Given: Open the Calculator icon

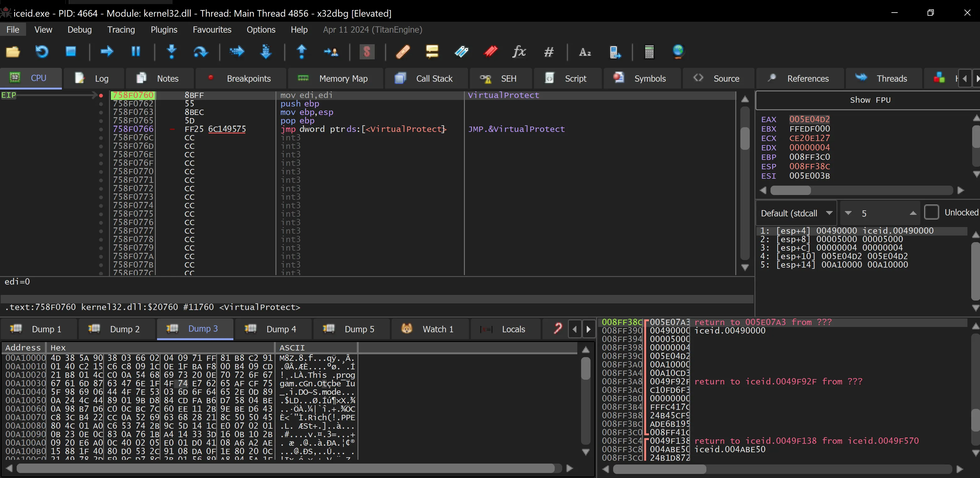Looking at the screenshot, I should coord(649,51).
